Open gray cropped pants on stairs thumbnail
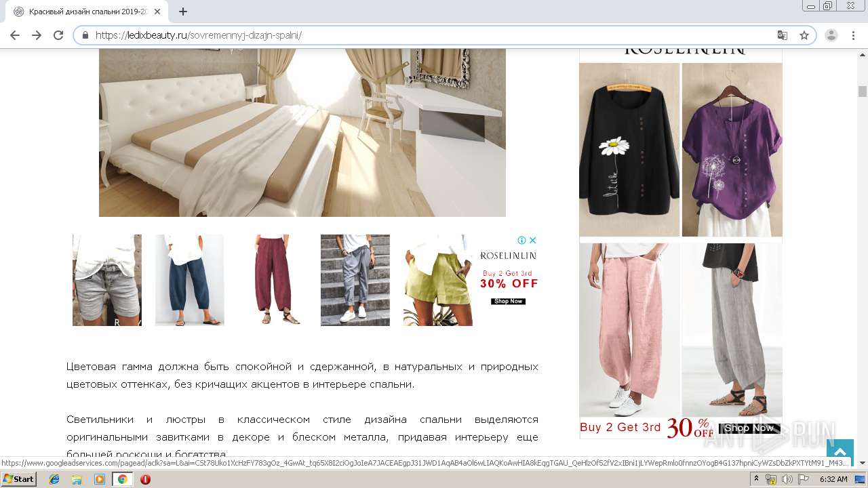The width and height of the screenshot is (868, 488). pyautogui.click(x=355, y=280)
